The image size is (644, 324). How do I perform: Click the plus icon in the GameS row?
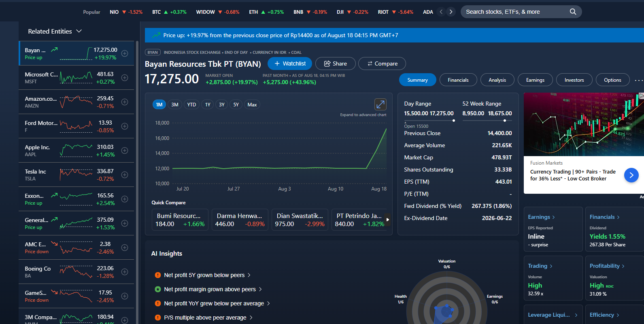125,296
